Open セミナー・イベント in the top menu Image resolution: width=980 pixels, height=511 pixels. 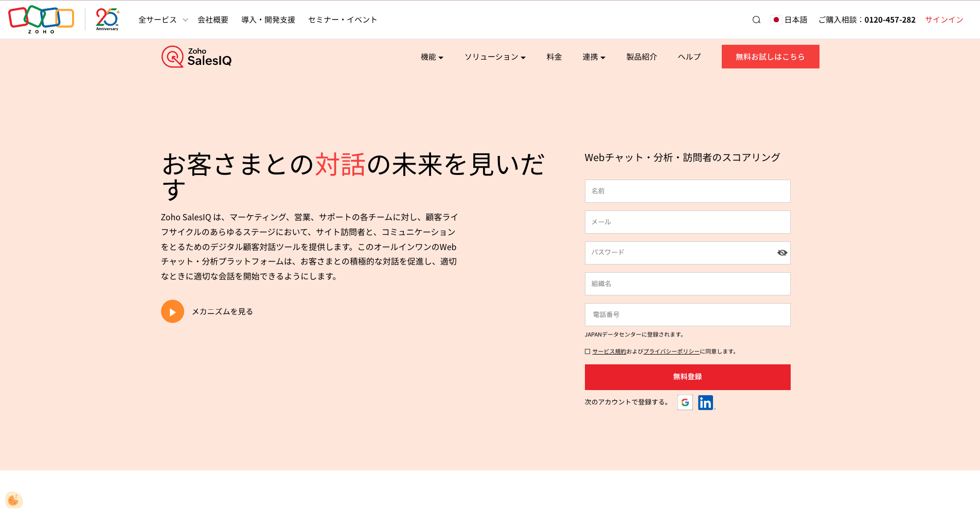tap(343, 20)
